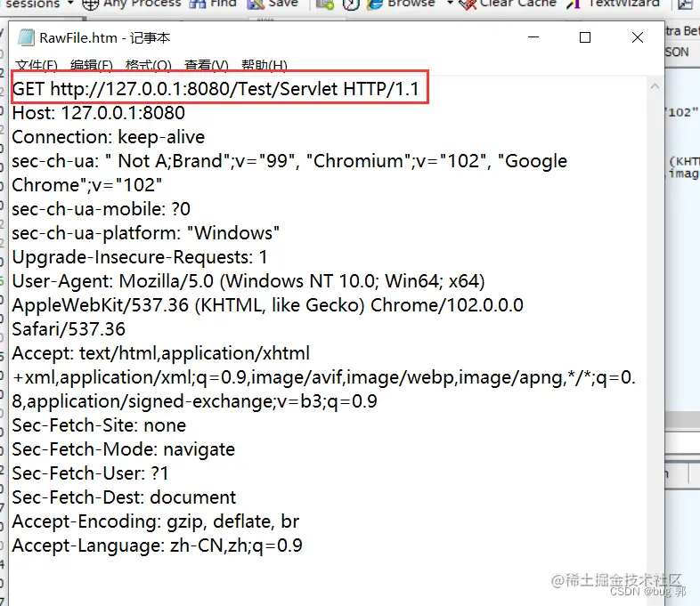Click the Any Process target icon in Fiddler

(x=90, y=4)
